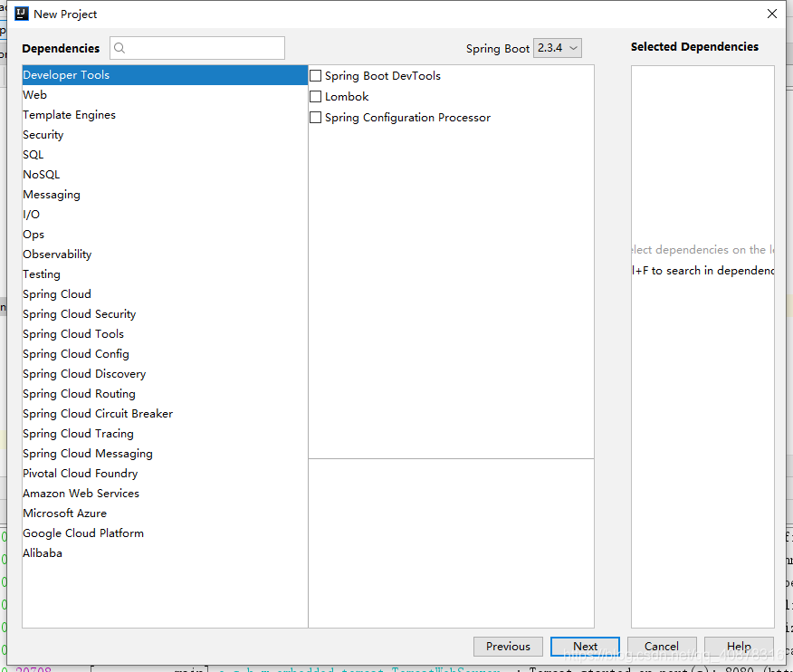
Task: Select Spring Cloud Circuit Breaker category
Action: [x=165, y=413]
